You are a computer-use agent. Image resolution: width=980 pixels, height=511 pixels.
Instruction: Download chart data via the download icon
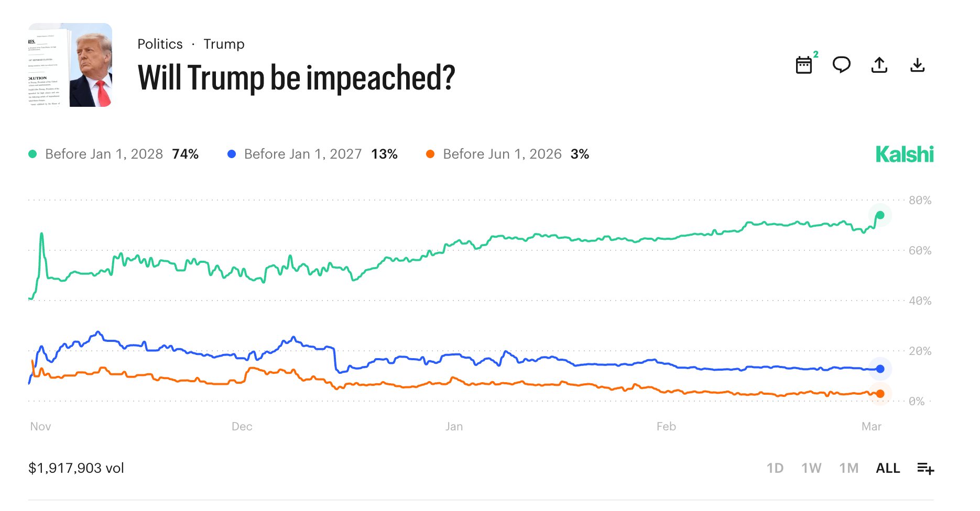[917, 64]
